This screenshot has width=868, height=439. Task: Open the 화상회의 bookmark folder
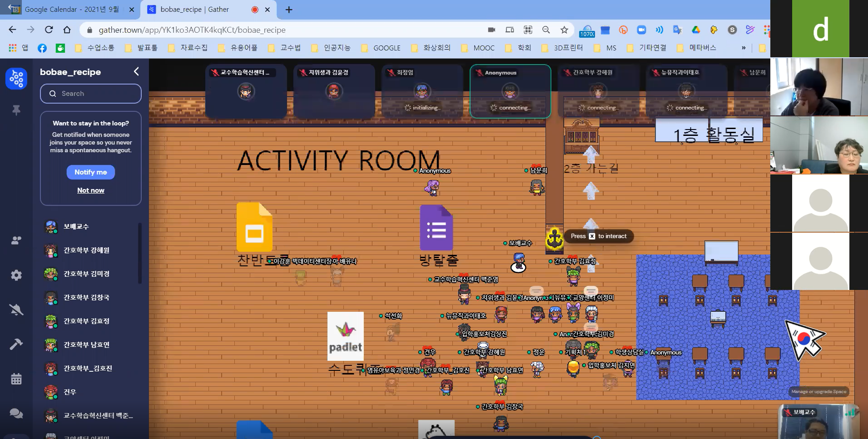(431, 48)
